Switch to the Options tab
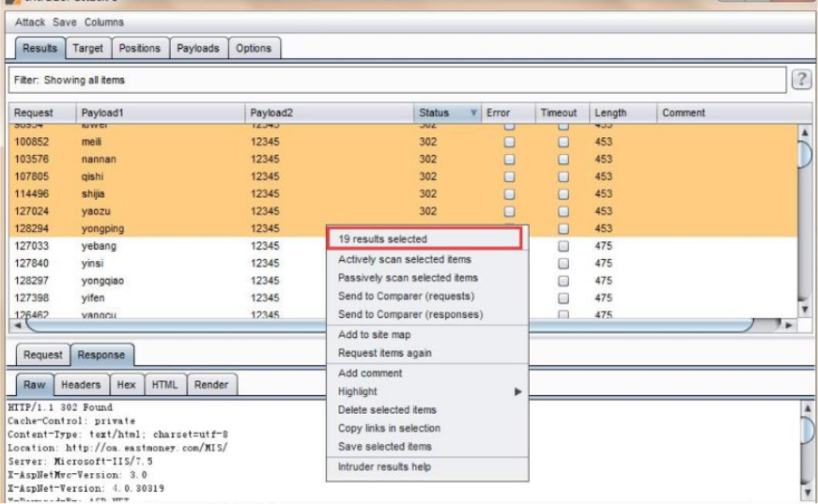Viewport: 818px width, 504px height. pos(254,48)
